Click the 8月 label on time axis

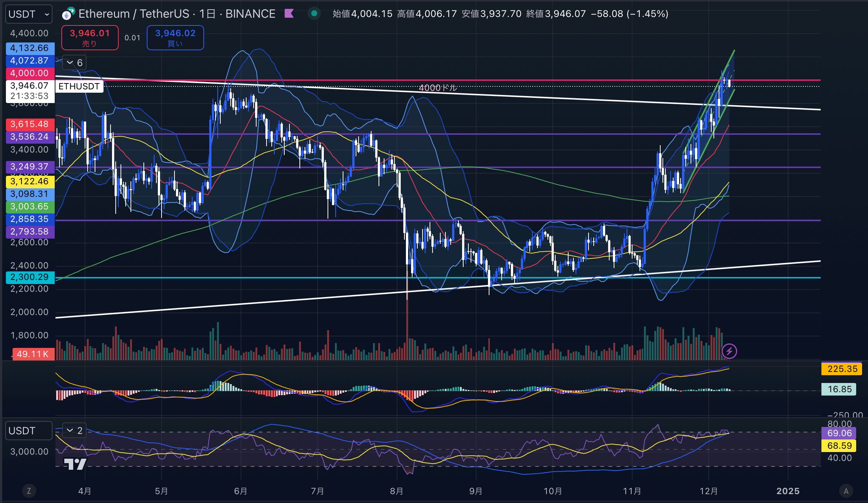click(397, 491)
